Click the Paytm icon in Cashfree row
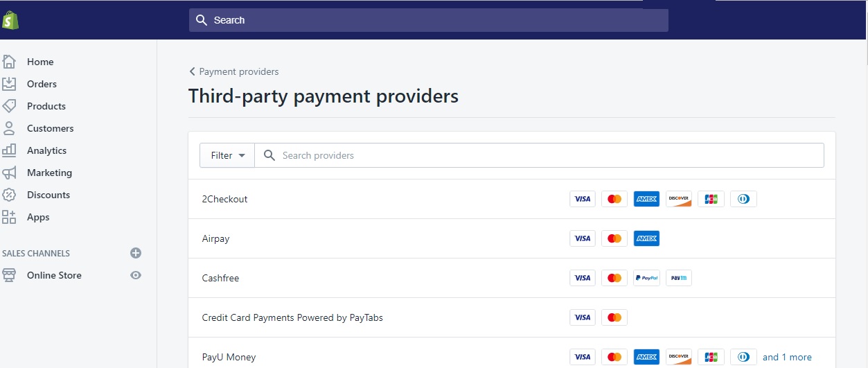This screenshot has width=868, height=368. click(679, 278)
